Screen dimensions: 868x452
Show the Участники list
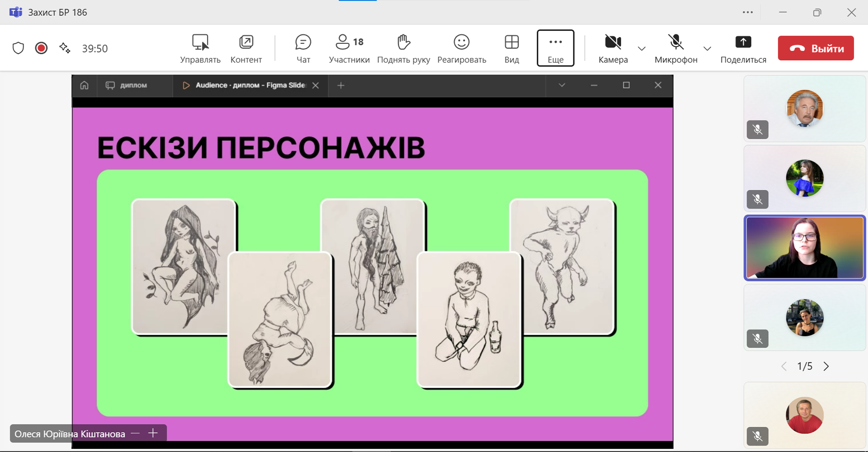[x=349, y=48]
